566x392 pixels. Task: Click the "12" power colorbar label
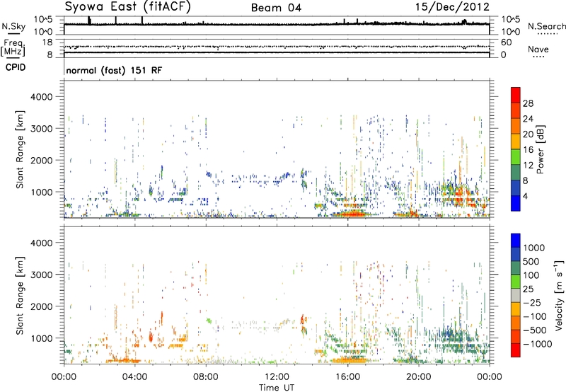pyautogui.click(x=528, y=166)
